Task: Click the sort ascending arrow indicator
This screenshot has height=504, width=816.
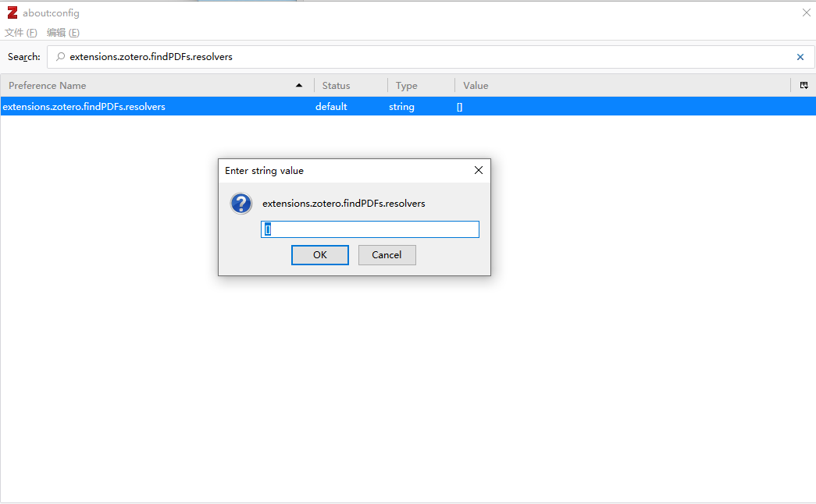Action: (299, 85)
